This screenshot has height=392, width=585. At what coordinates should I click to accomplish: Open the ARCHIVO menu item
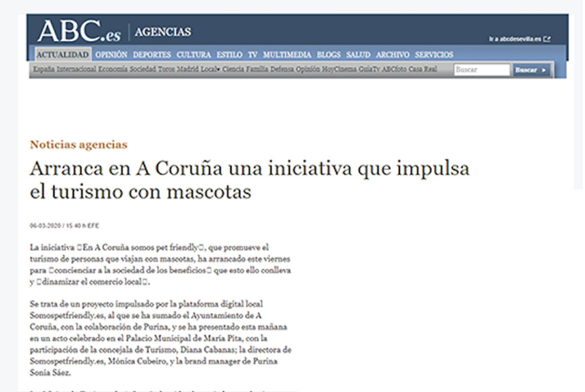pos(392,55)
